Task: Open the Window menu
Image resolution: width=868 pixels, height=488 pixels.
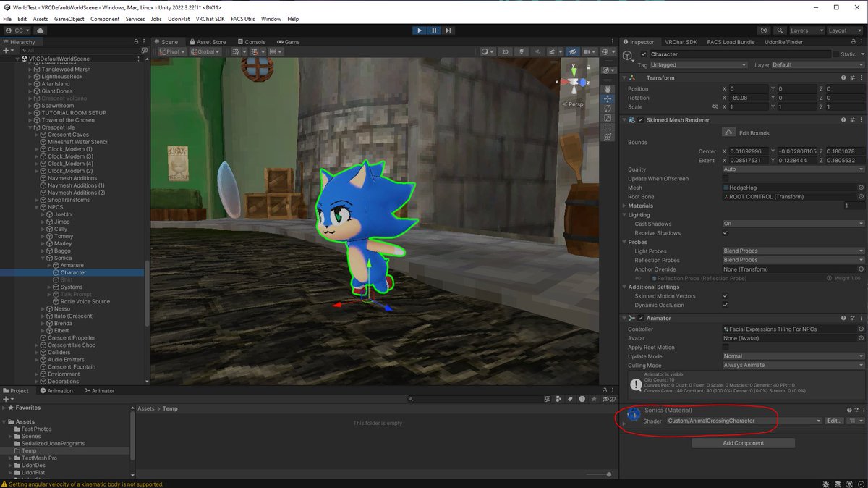Action: click(271, 19)
